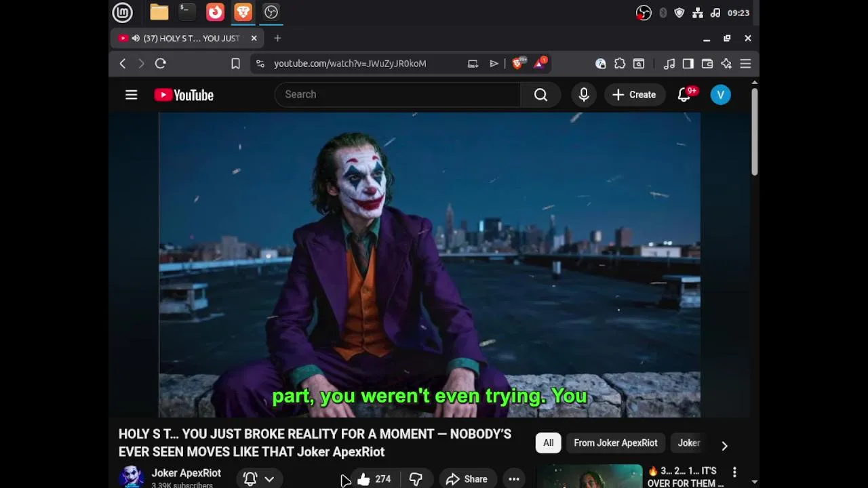Select the All filter chip
The image size is (868, 488).
[548, 443]
